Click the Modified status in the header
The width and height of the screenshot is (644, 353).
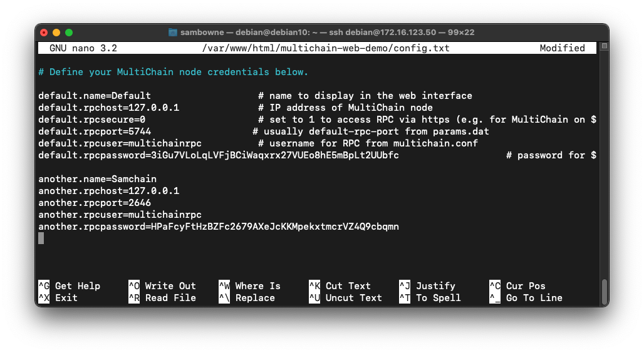coord(563,48)
